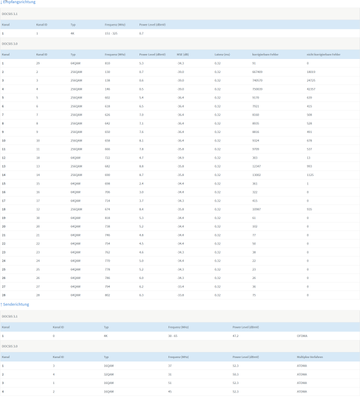Select upstream DOCSIS 3.0 channel row 4

coord(180,391)
